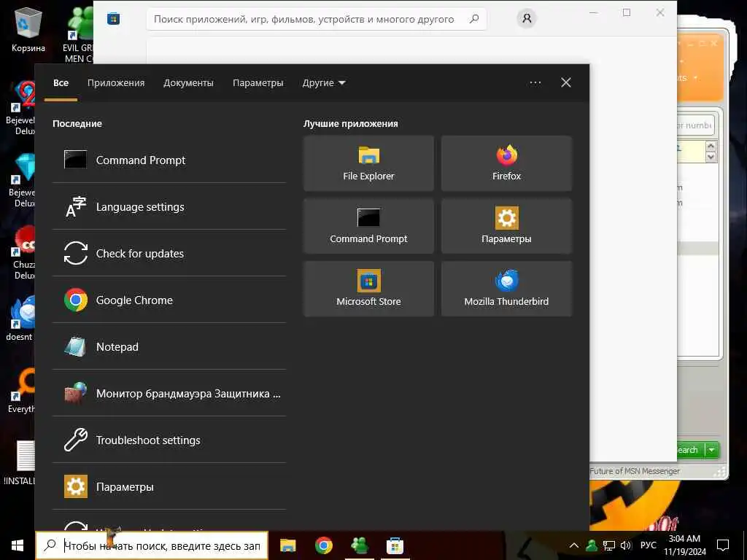Open the notification center icon
This screenshot has width=747, height=560.
[723, 545]
